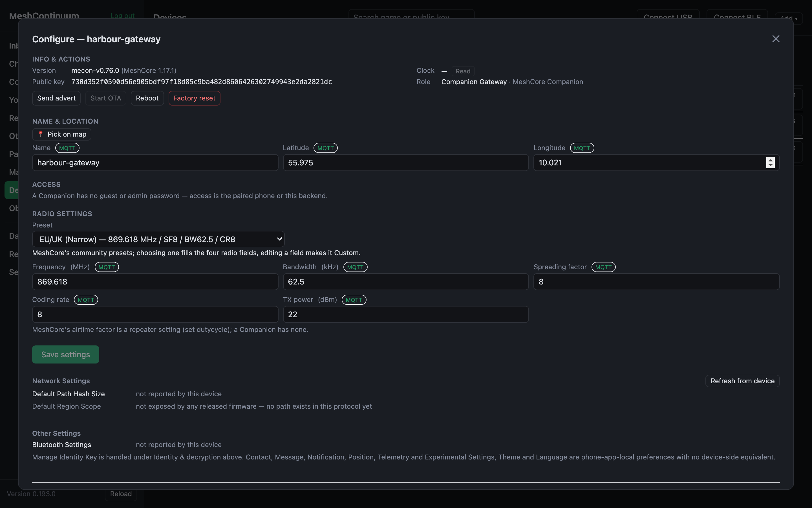
Task: Click the mecon-v0.76.0 version text
Action: [x=95, y=71]
